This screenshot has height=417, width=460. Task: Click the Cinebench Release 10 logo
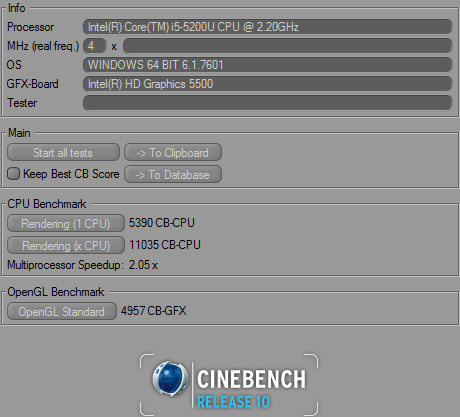click(229, 385)
